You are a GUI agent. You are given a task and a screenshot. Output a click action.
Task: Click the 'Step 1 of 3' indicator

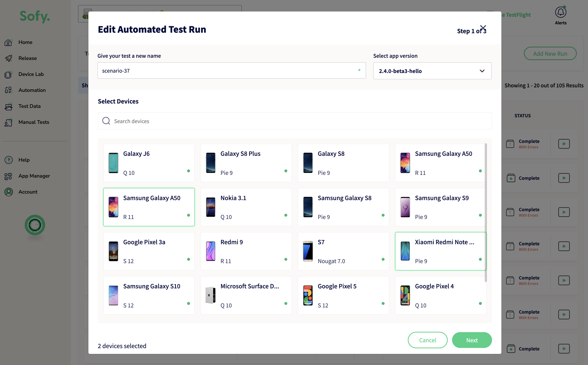[471, 31]
